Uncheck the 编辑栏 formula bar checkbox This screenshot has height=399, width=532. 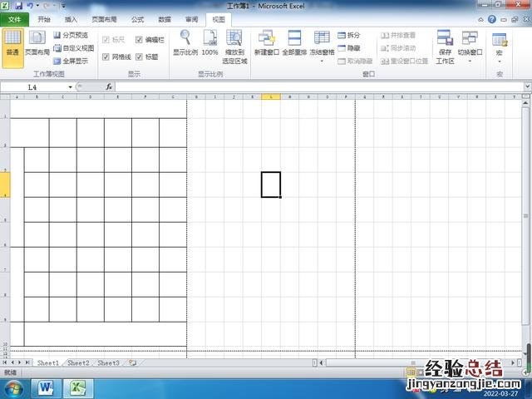coord(139,40)
